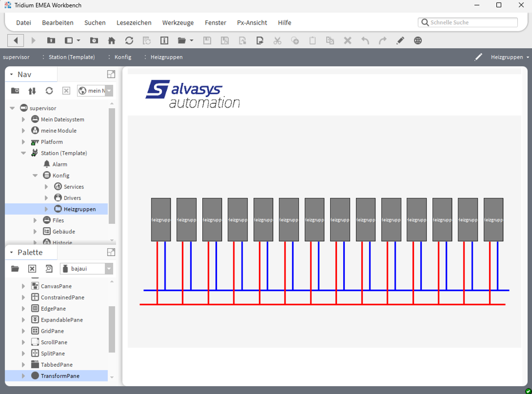The image size is (532, 394).
Task: Open the dropdown arrow beside the window-layout toolbar icon
Action: coord(79,40)
